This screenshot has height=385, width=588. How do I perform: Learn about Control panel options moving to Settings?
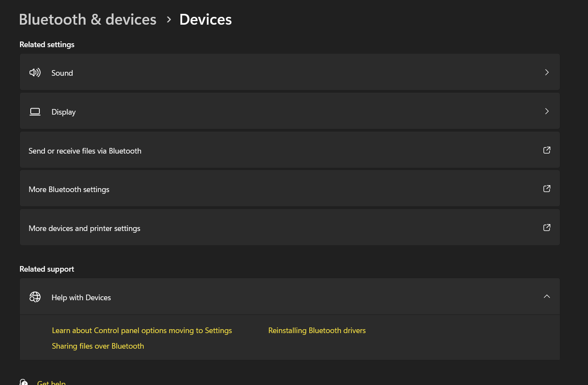pos(142,330)
